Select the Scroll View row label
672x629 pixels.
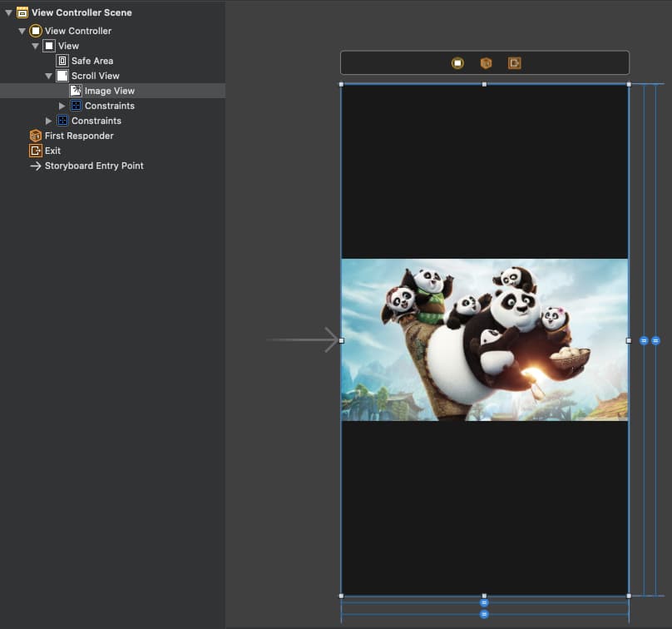(95, 76)
